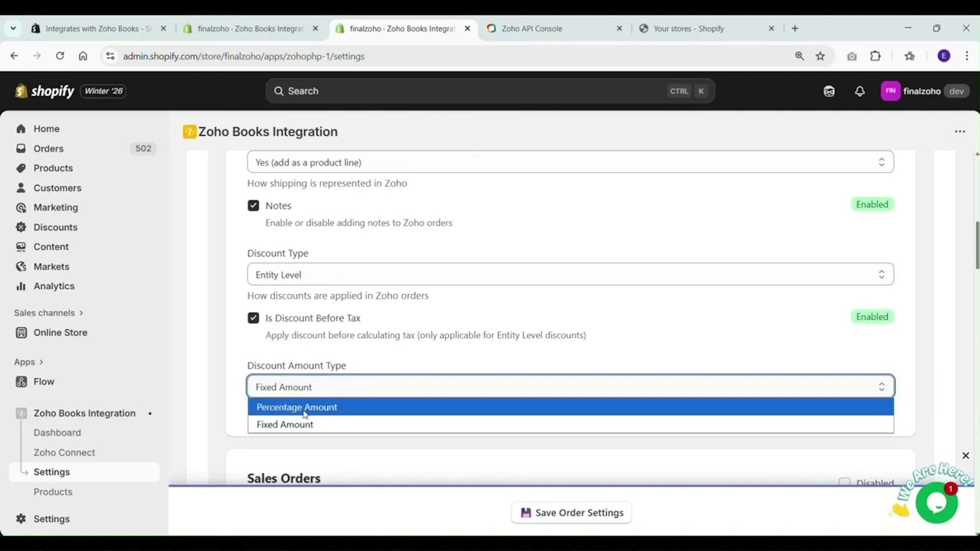Open Online Store channel
980x551 pixels.
pyautogui.click(x=60, y=332)
